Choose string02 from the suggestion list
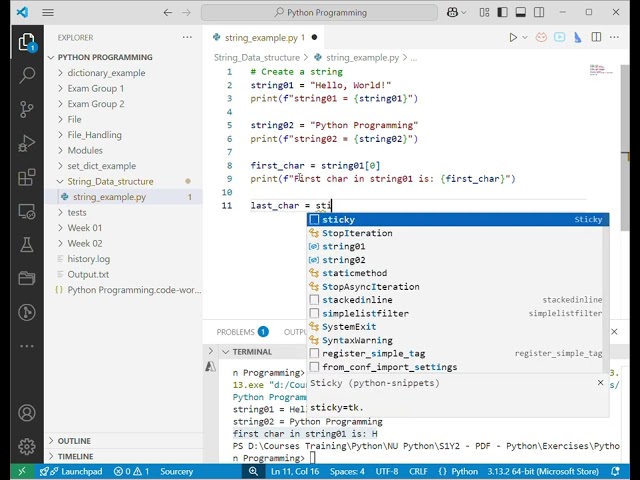Image resolution: width=640 pixels, height=480 pixels. pyautogui.click(x=455, y=260)
